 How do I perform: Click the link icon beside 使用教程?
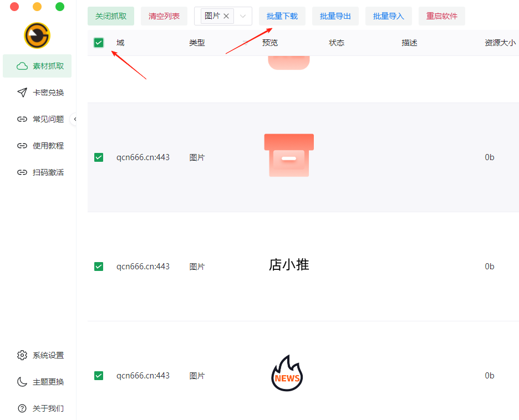coord(22,145)
